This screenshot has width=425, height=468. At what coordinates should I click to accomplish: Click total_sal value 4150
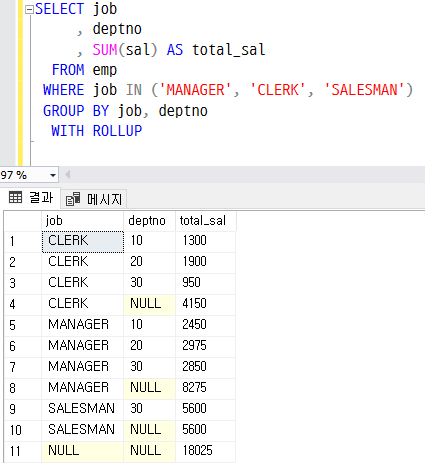click(x=205, y=304)
